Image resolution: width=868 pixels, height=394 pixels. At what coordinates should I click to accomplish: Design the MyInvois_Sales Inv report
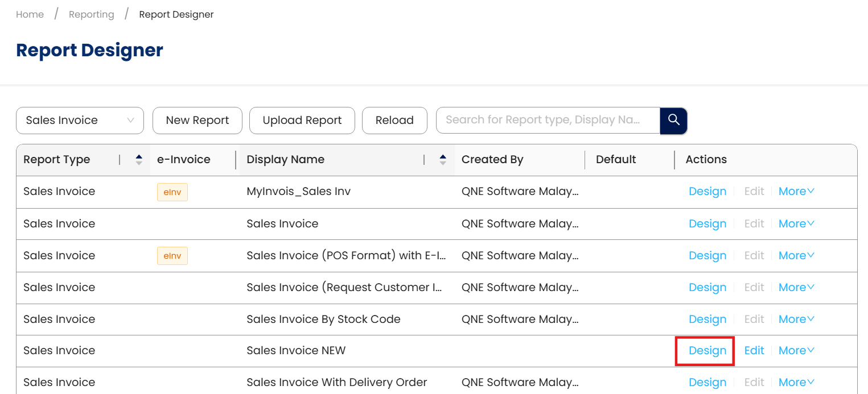(x=707, y=192)
